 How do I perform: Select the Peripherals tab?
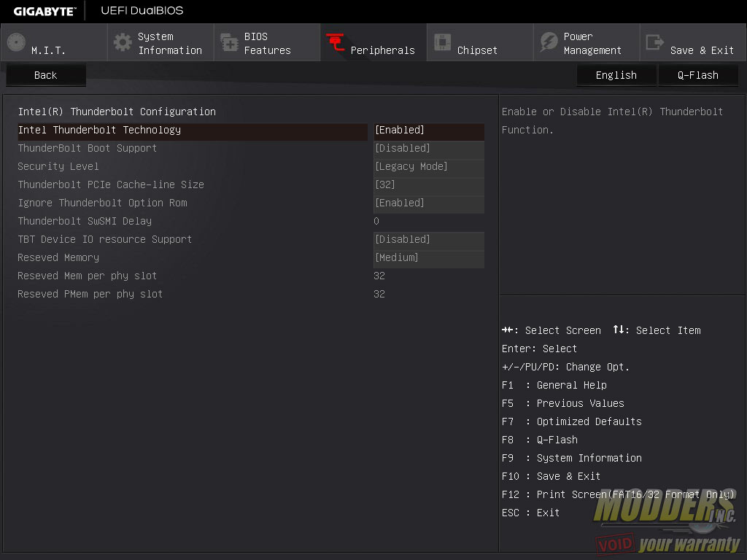(x=373, y=43)
